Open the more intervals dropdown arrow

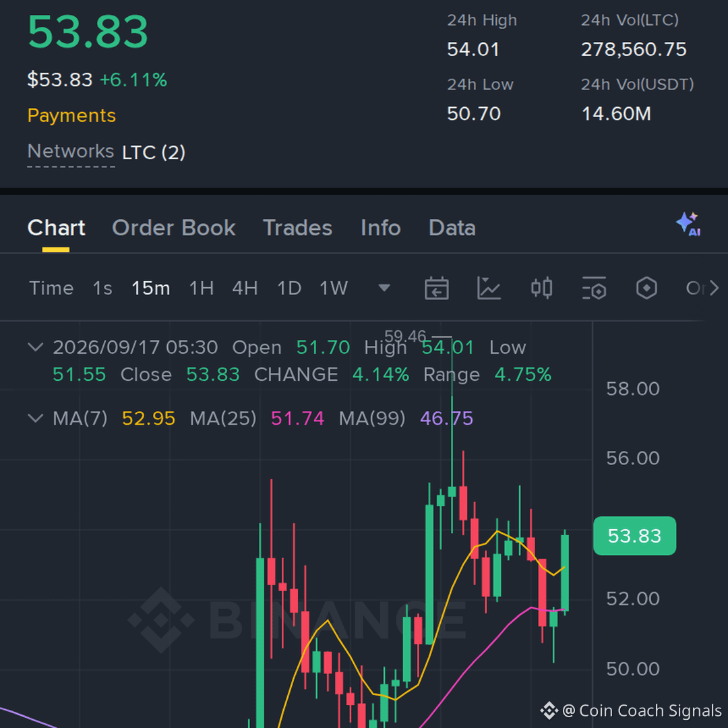pos(384,288)
